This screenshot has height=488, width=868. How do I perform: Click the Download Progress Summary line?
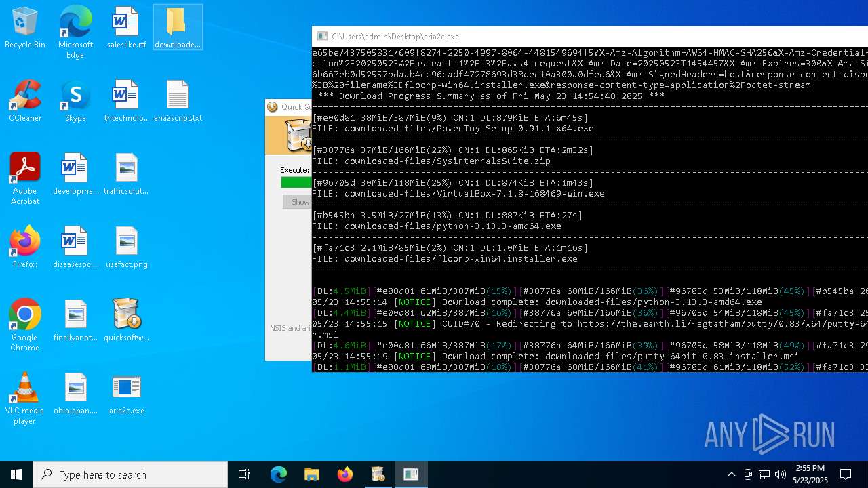[491, 96]
